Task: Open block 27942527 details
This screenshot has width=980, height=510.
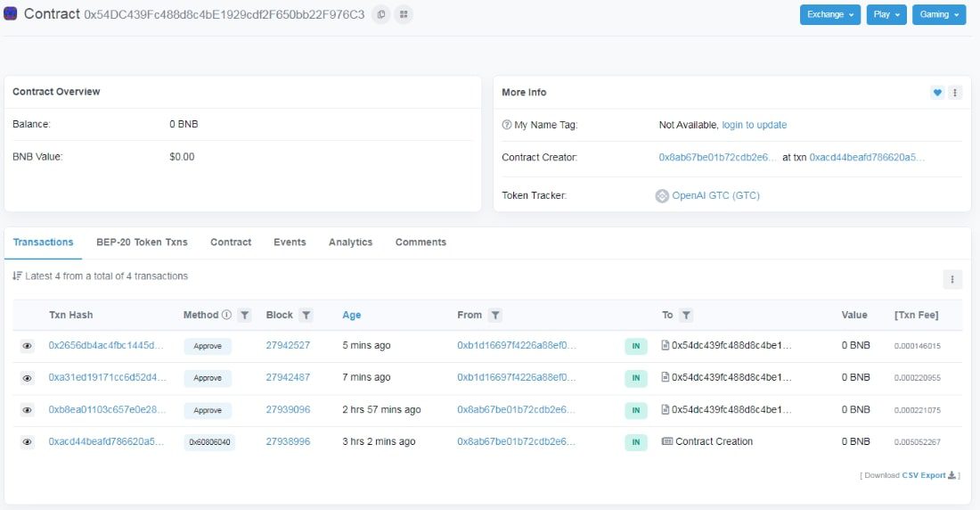Action: tap(288, 346)
